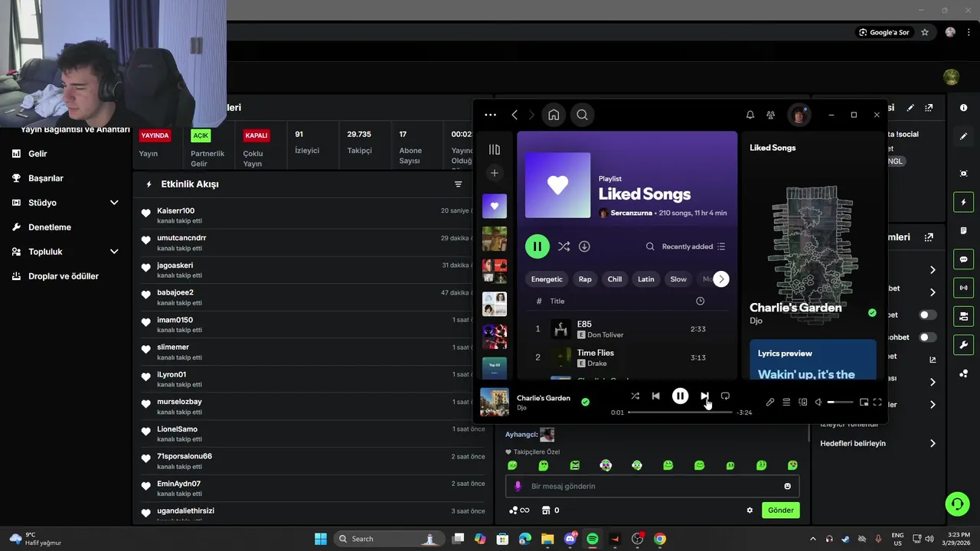Open Spotify mini player
980x551 pixels.
click(864, 402)
